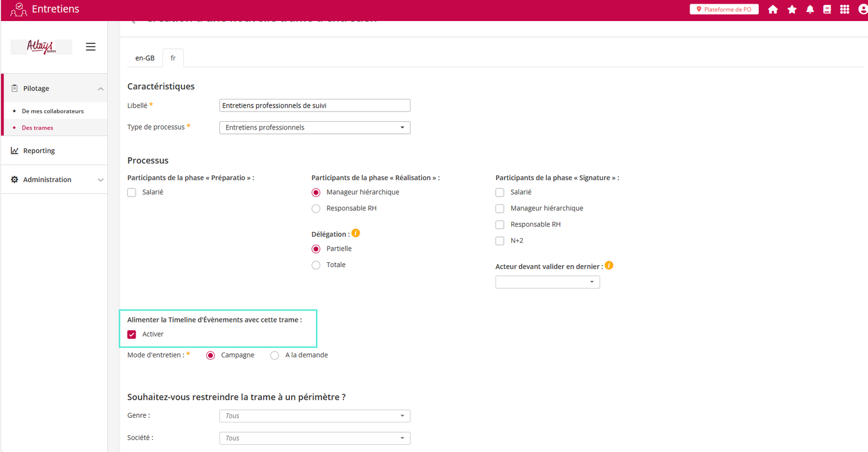
Task: Open Acteur devant valider en dernier dropdown
Action: click(547, 282)
